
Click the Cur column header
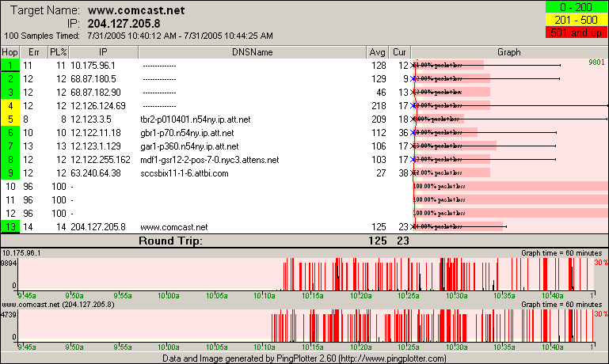click(400, 52)
